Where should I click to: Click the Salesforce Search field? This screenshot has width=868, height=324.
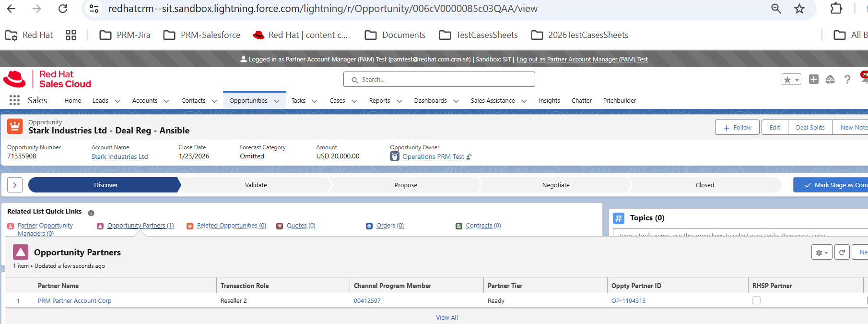tap(439, 79)
